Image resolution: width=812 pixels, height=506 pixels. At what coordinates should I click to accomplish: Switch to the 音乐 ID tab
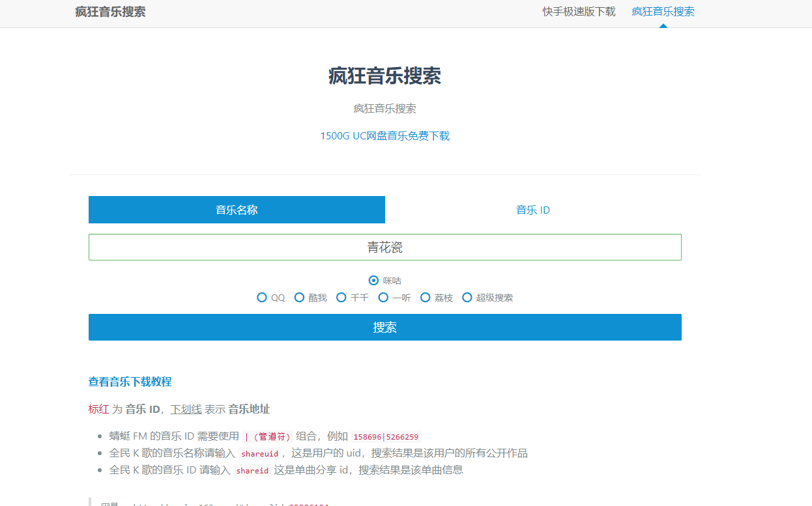pyautogui.click(x=533, y=210)
